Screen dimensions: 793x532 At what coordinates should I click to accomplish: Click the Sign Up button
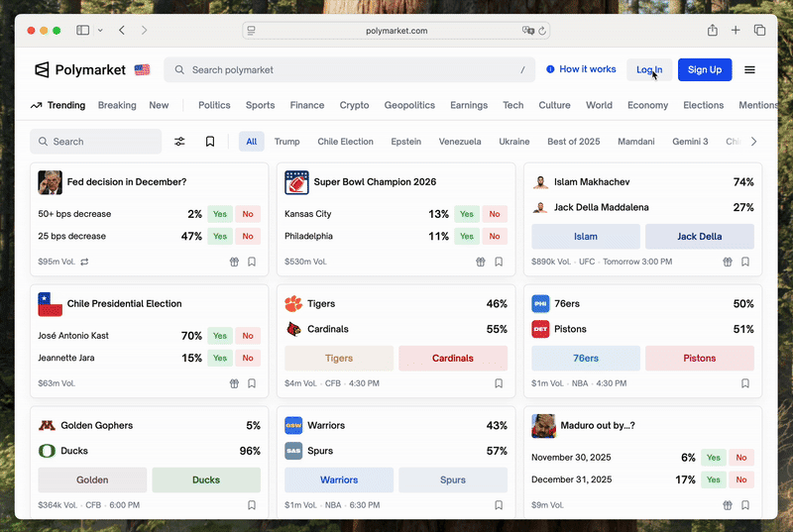click(705, 69)
